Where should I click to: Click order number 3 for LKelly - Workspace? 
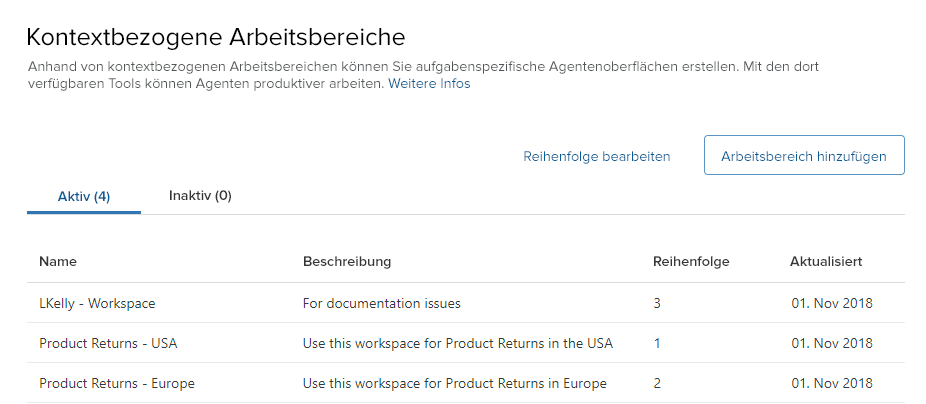[x=657, y=303]
